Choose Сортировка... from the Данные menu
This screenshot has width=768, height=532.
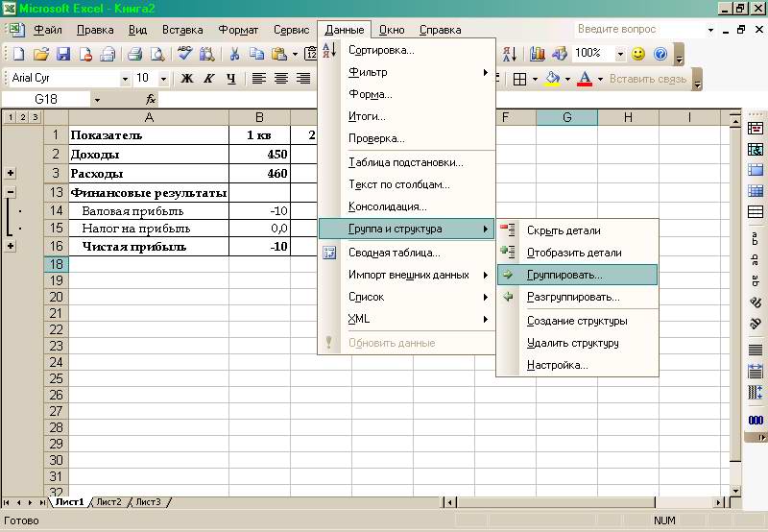point(406,50)
